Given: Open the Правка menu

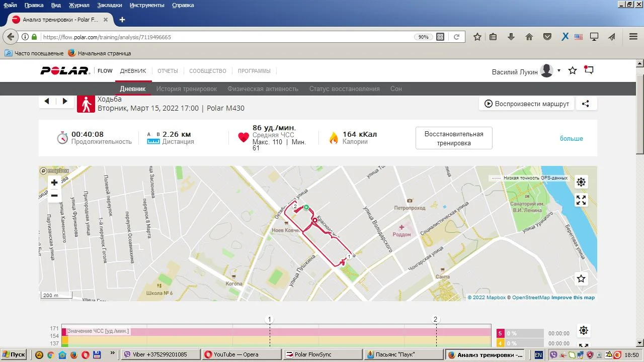Looking at the screenshot, I should pyautogui.click(x=34, y=5).
